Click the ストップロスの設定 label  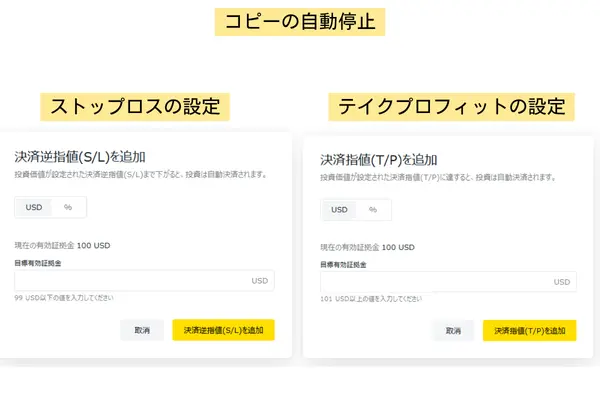pos(134,106)
